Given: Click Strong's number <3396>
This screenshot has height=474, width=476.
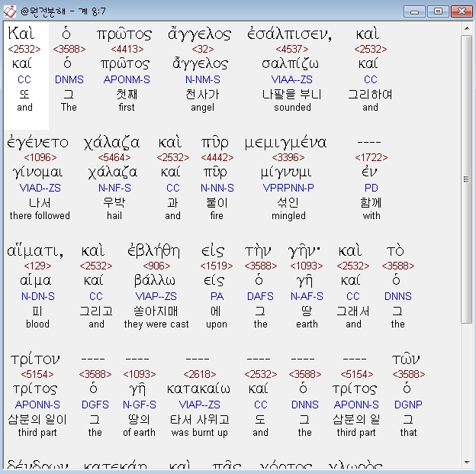Looking at the screenshot, I should click(x=288, y=157).
